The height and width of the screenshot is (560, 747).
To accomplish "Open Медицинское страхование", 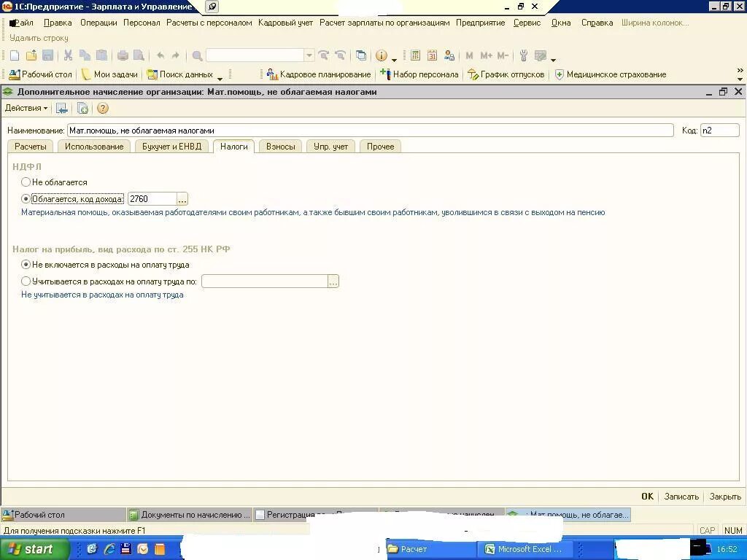I will 611,74.
